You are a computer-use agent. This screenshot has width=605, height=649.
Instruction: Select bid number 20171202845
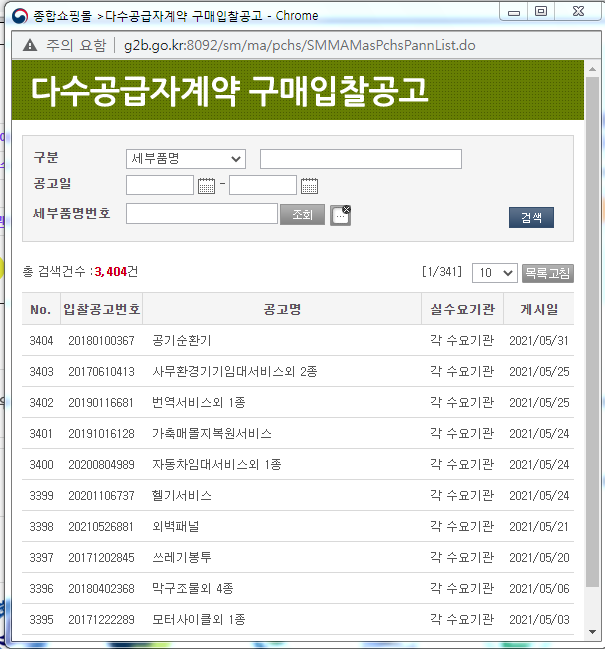click(x=101, y=558)
